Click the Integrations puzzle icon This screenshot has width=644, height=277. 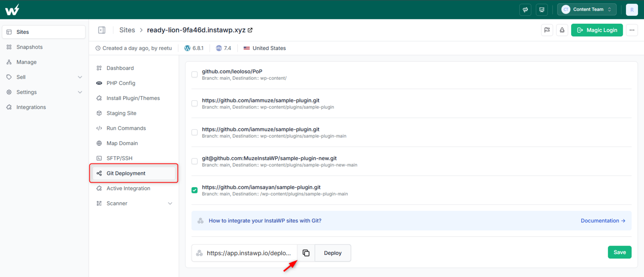(x=9, y=107)
